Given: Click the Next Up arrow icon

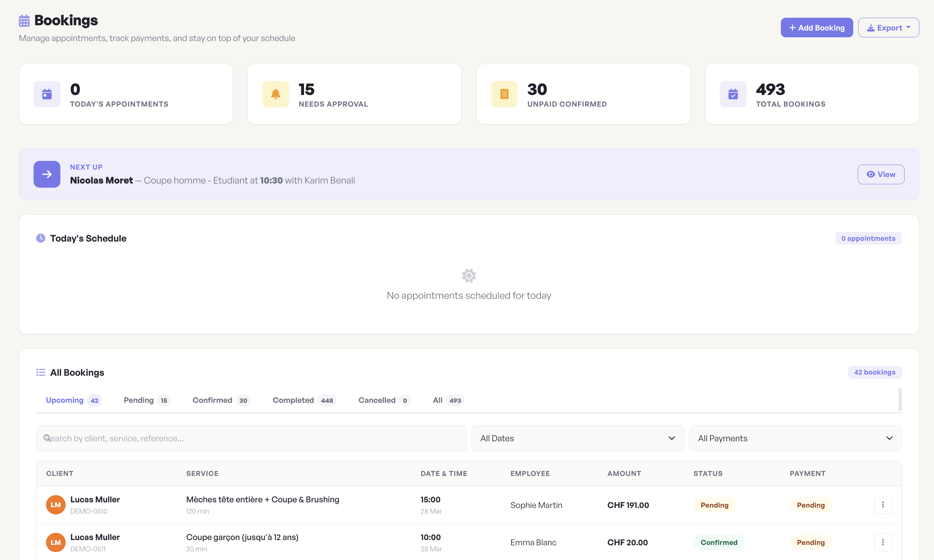Looking at the screenshot, I should click(47, 174).
